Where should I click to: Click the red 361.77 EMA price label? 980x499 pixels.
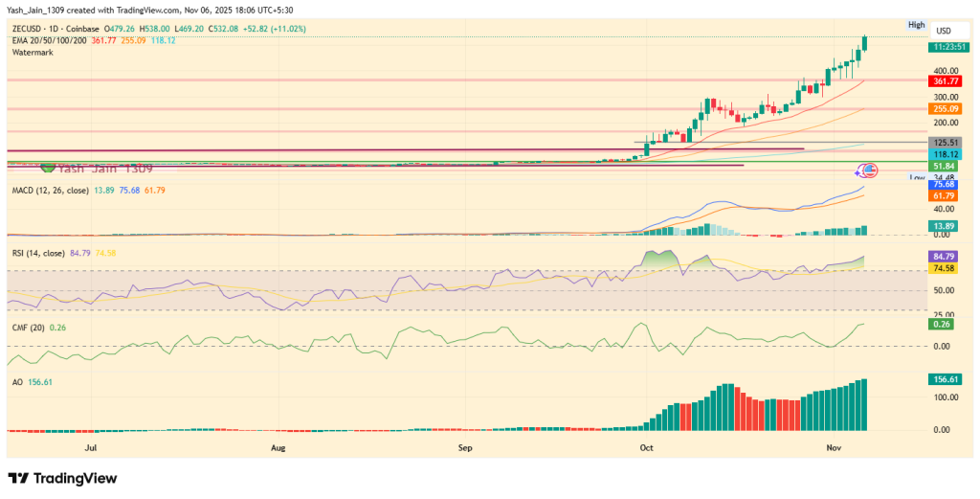(944, 82)
